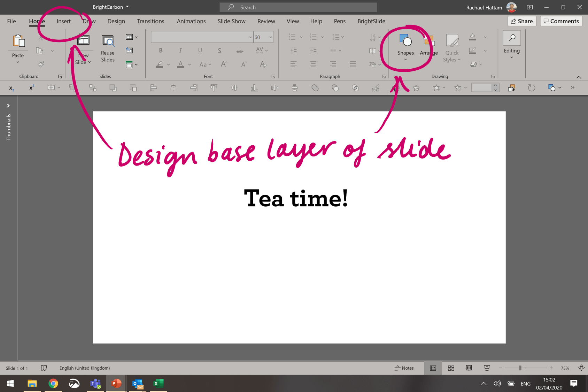Click Align Middle objects icon in quick toolbar
This screenshot has width=588, height=392.
(x=234, y=88)
